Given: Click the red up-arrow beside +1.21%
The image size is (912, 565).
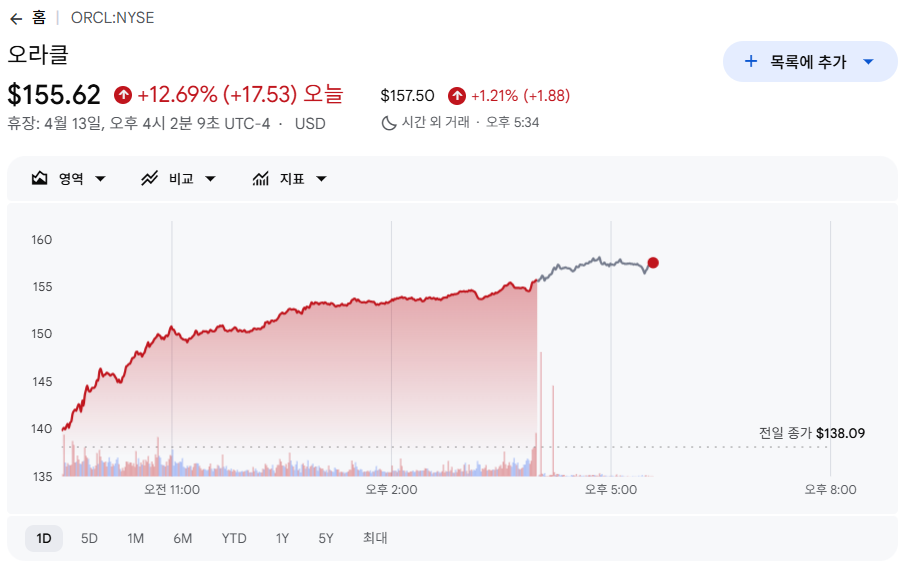Looking at the screenshot, I should point(457,96).
